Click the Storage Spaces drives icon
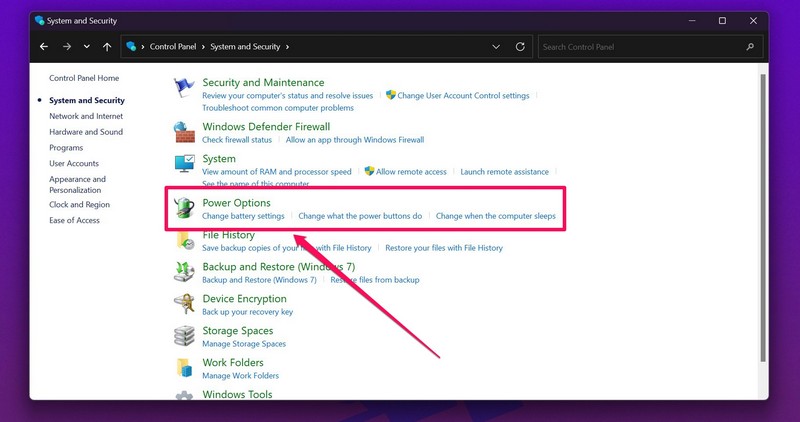 [x=184, y=336]
